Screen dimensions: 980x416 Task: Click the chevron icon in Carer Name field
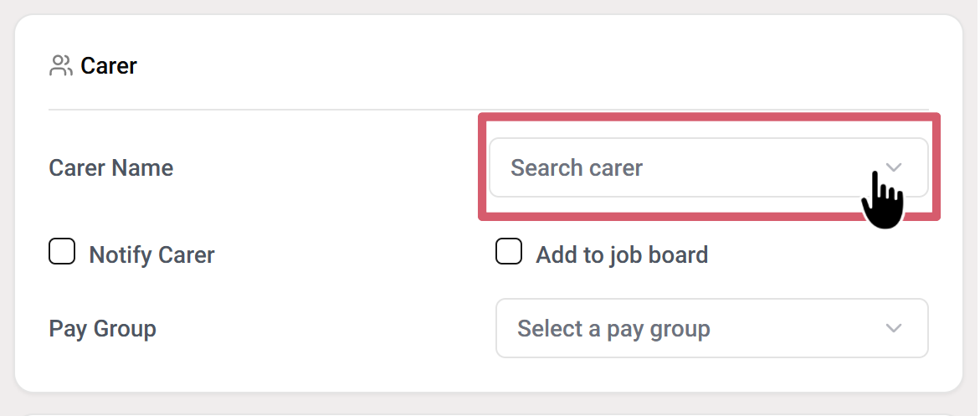click(894, 167)
